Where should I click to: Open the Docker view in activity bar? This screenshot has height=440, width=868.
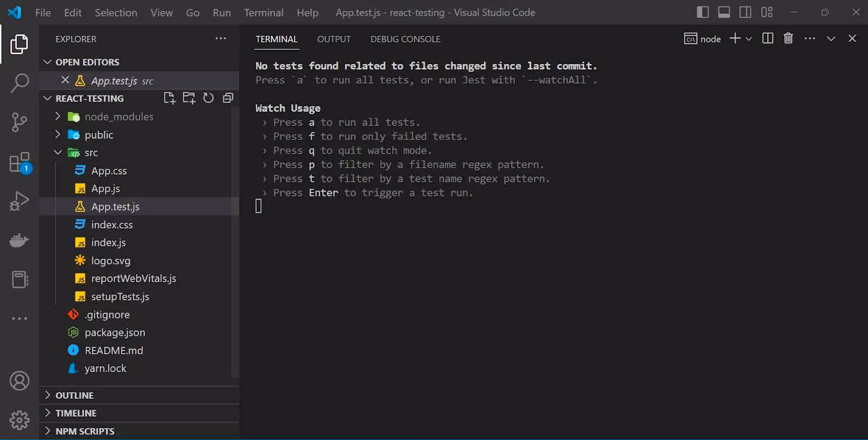click(20, 240)
